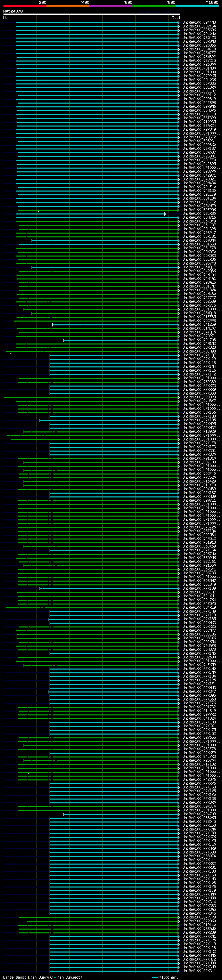Open hit UniRef100_P25696
Viewport: 222px width, 980px height.
tap(199, 30)
